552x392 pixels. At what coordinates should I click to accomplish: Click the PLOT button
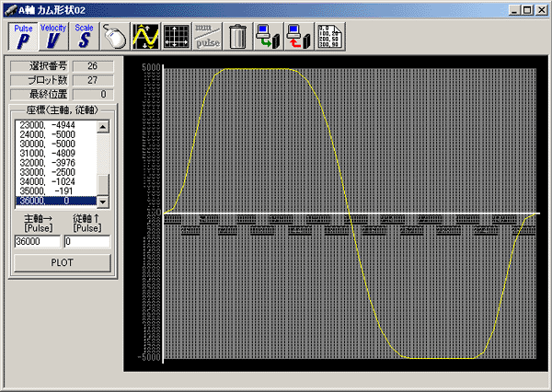point(63,263)
